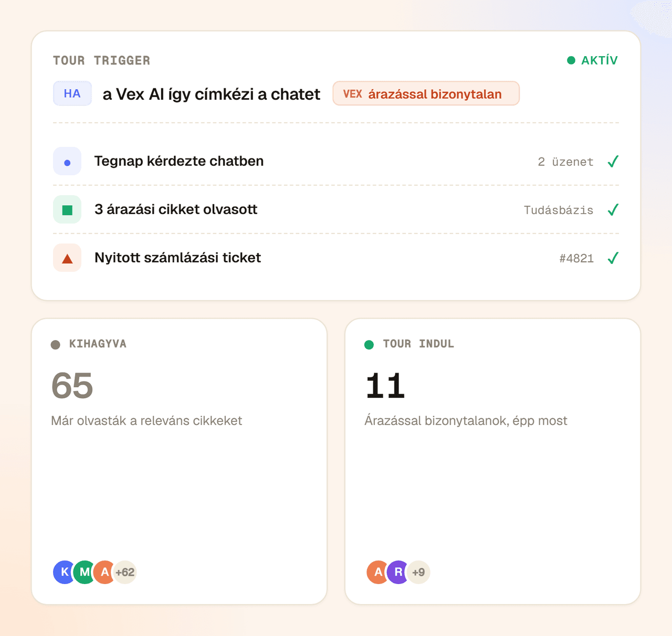
Task: Open the Tudásbázis label
Action: point(559,210)
